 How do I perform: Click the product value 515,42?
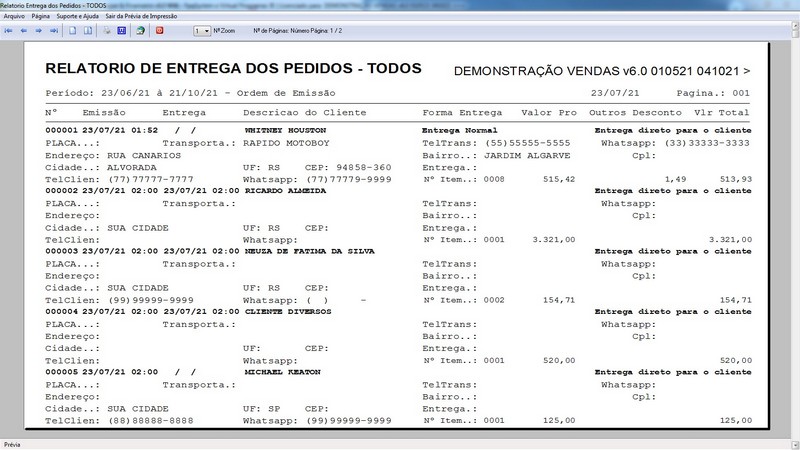pyautogui.click(x=559, y=180)
